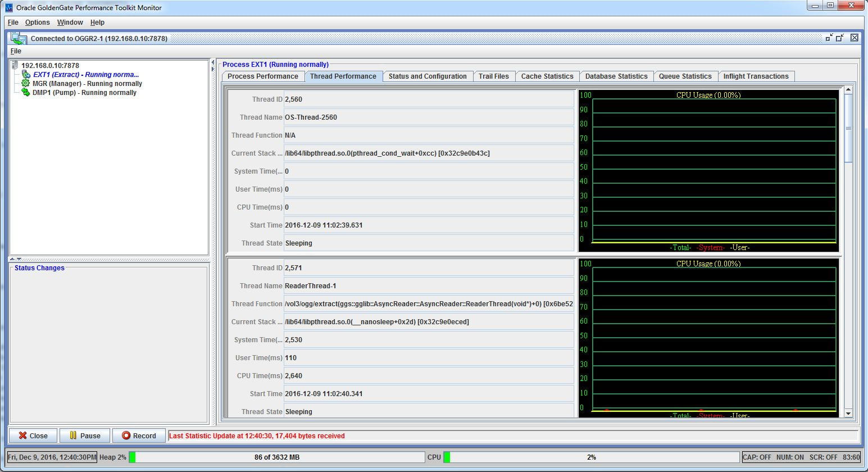This screenshot has height=472, width=868.
Task: Switch to the Inflight Transactions tab
Action: 756,76
